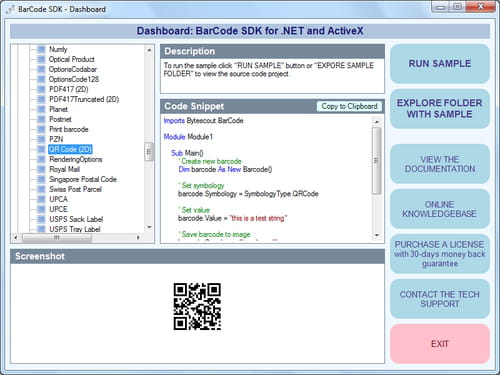This screenshot has height=375, width=500.
Task: Click code snippet scroll up arrow
Action: [x=377, y=122]
